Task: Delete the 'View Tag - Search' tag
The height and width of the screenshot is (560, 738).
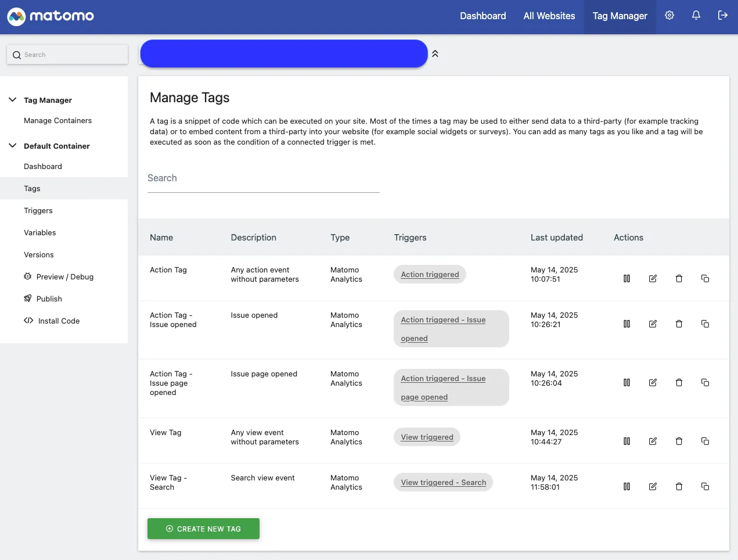Action: coord(679,487)
